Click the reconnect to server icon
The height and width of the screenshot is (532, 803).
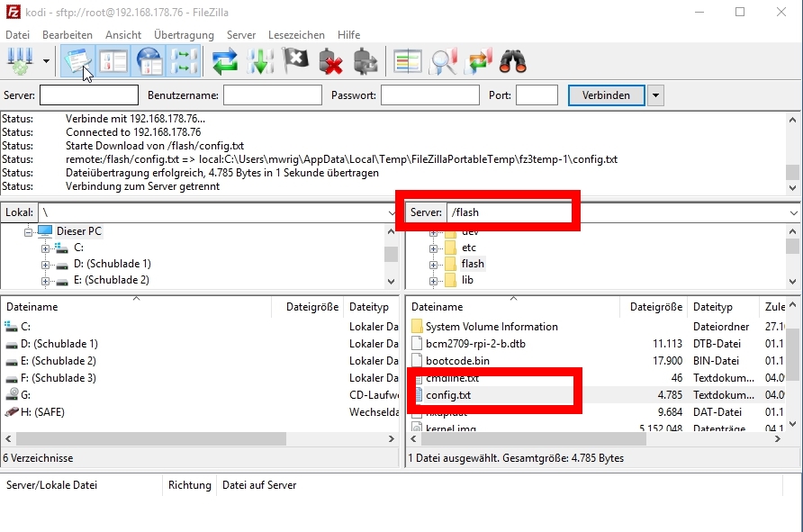pyautogui.click(x=365, y=62)
